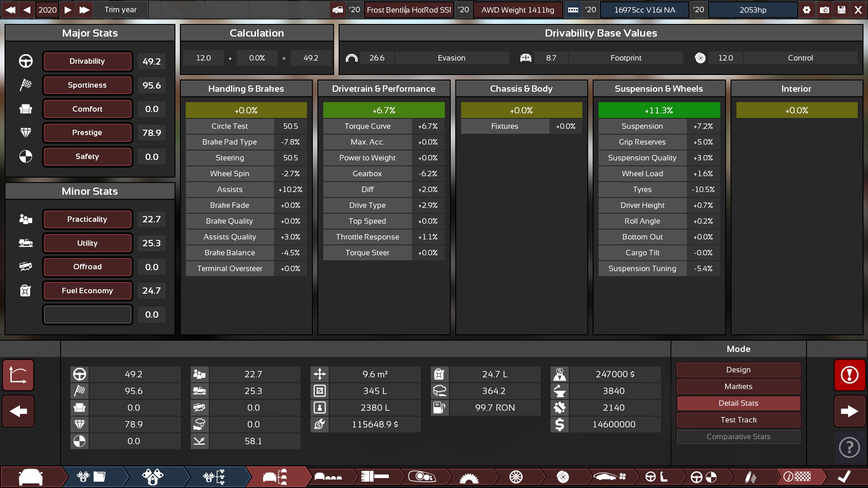
Task: Click the graph axes icon bottom left
Action: (18, 375)
